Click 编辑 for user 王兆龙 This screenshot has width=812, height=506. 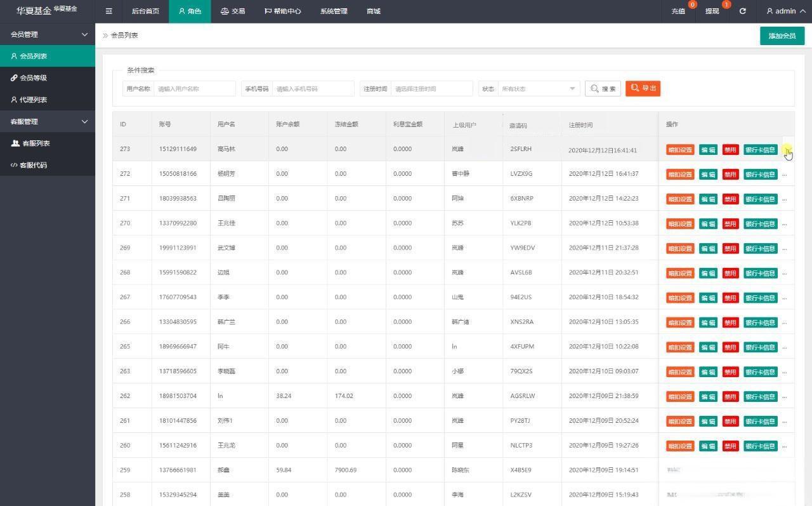(x=708, y=446)
